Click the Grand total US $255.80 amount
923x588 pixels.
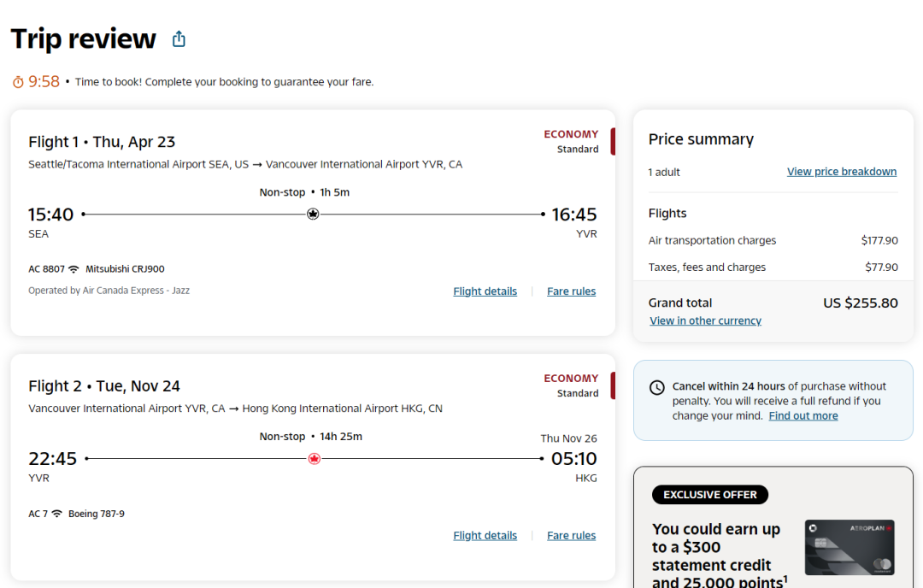860,303
